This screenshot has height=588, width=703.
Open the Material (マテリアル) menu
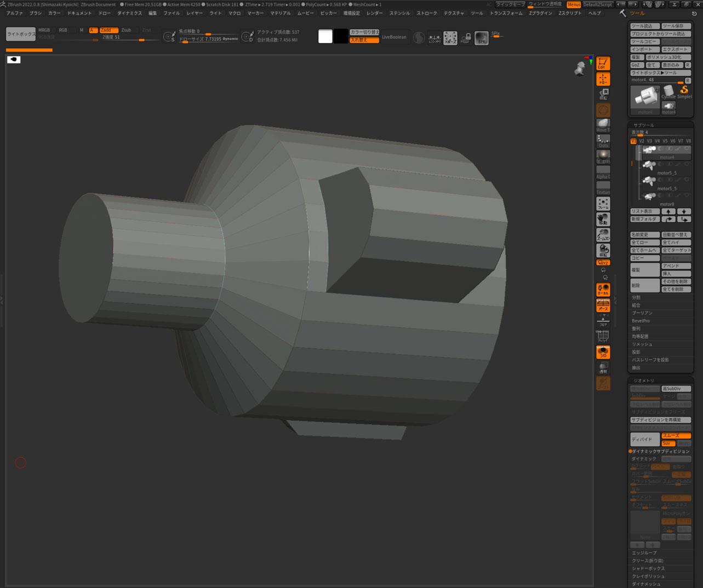tap(281, 13)
